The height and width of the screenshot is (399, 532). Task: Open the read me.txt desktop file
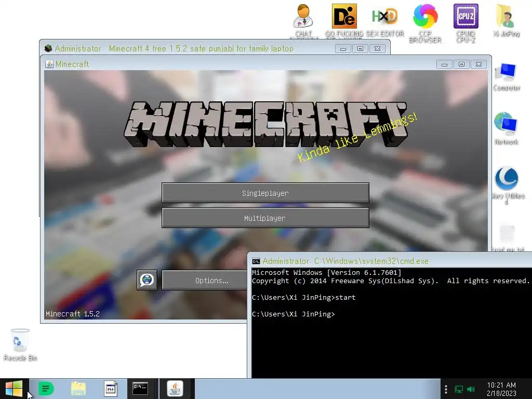[508, 238]
